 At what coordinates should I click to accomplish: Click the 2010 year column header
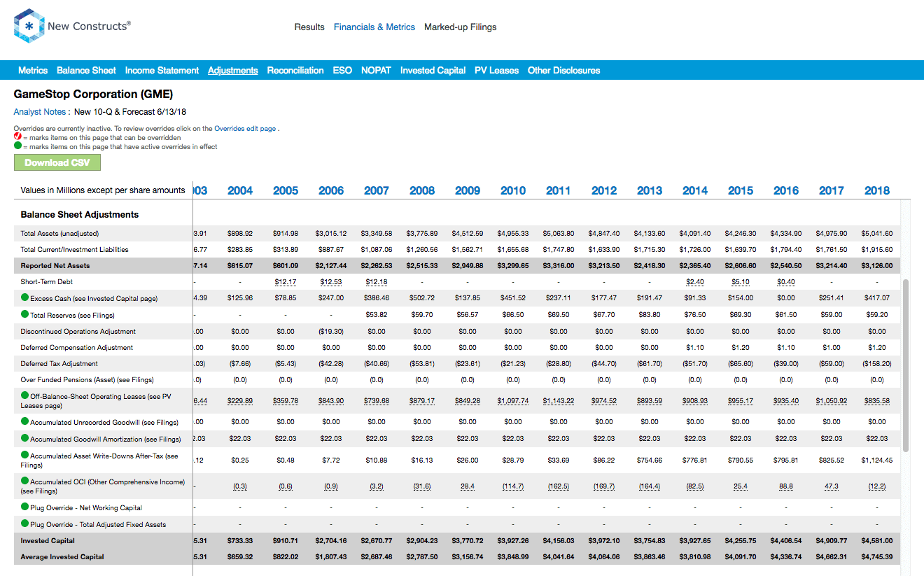513,190
